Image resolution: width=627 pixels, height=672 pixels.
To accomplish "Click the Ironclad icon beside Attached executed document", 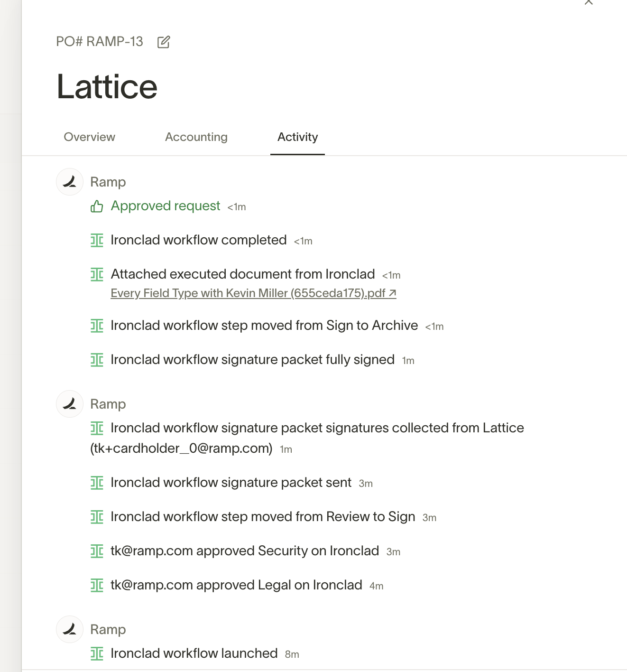I will (97, 275).
